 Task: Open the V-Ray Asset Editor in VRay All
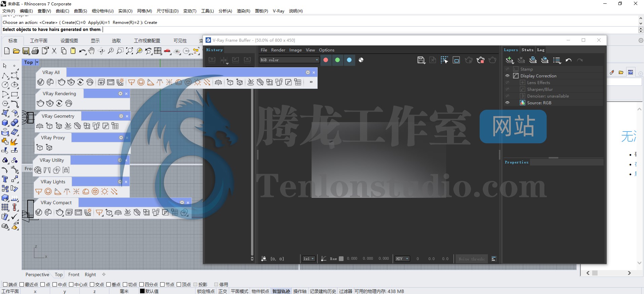pyautogui.click(x=41, y=82)
